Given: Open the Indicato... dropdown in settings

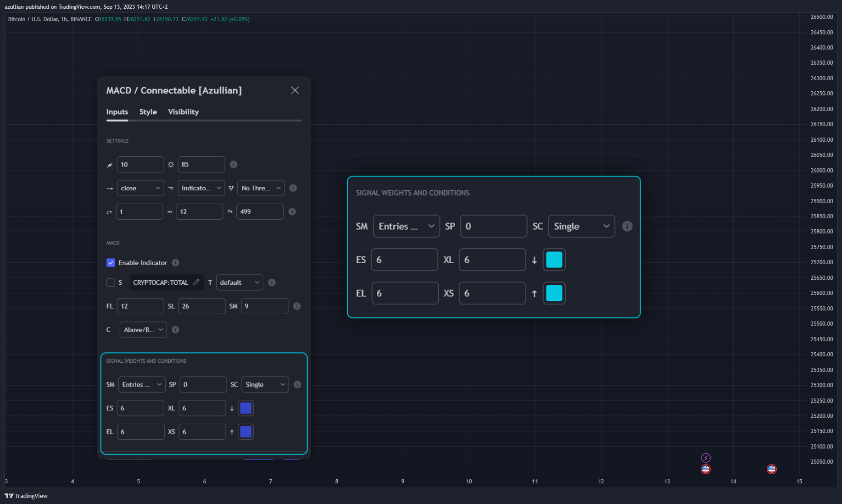Looking at the screenshot, I should click(x=201, y=188).
